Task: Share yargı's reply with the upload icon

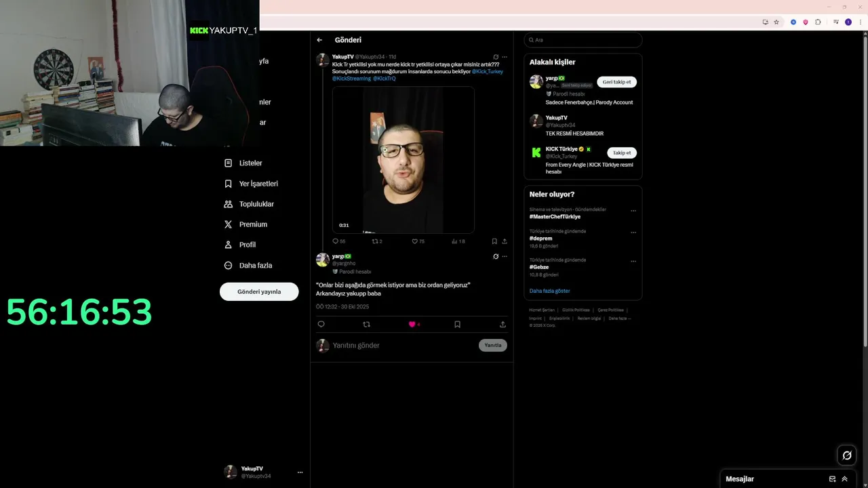Action: pyautogui.click(x=502, y=325)
